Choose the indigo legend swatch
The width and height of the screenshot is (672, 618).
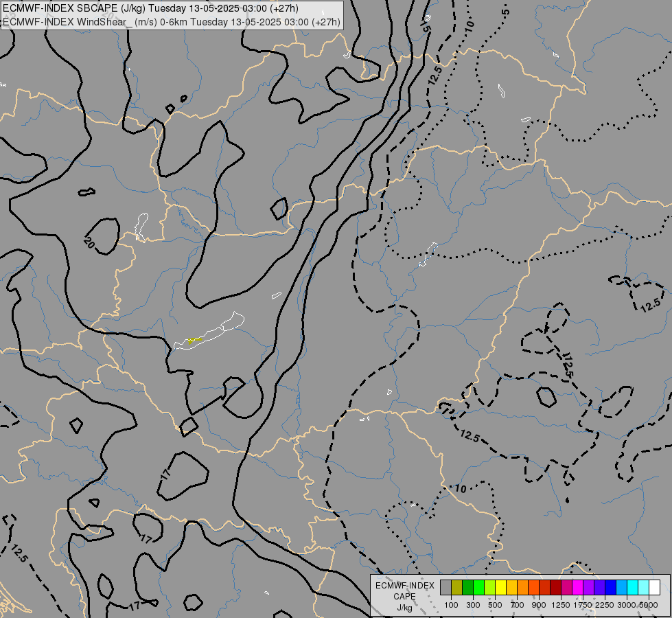(599, 587)
